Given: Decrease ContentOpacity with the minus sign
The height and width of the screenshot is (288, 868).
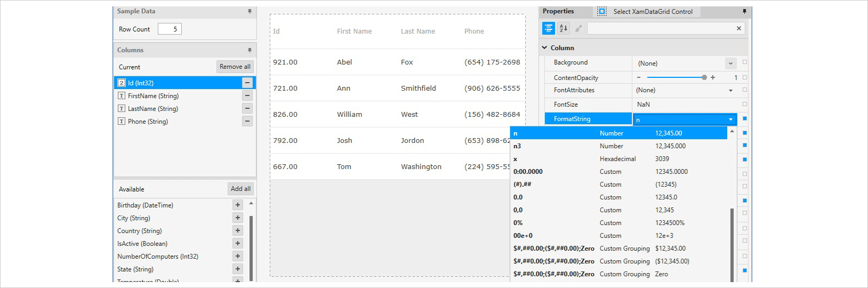Looking at the screenshot, I should click(639, 77).
